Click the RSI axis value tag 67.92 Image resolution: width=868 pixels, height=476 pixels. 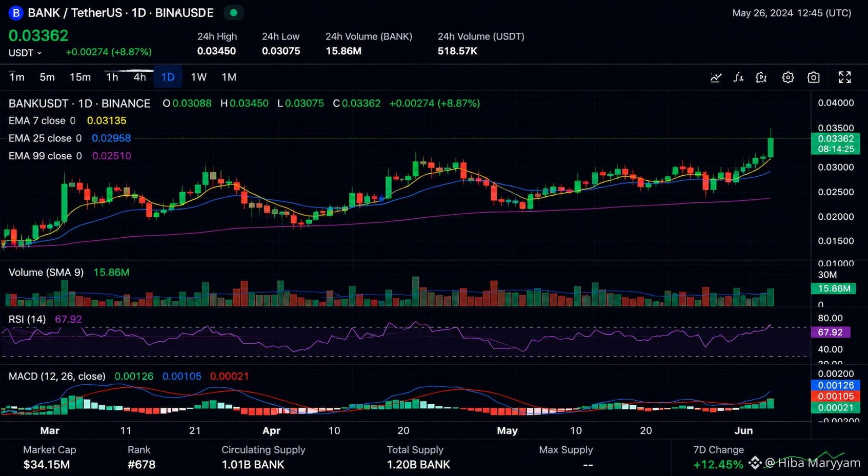tap(830, 332)
